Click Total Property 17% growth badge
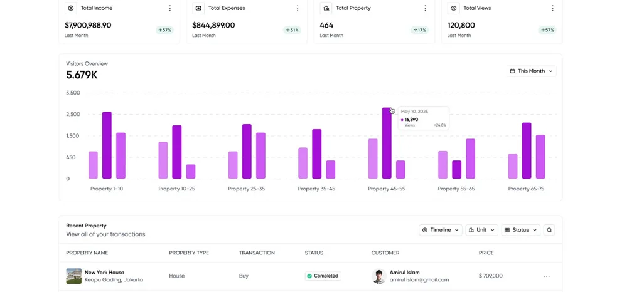This screenshot has height=292, width=644. [x=420, y=30]
